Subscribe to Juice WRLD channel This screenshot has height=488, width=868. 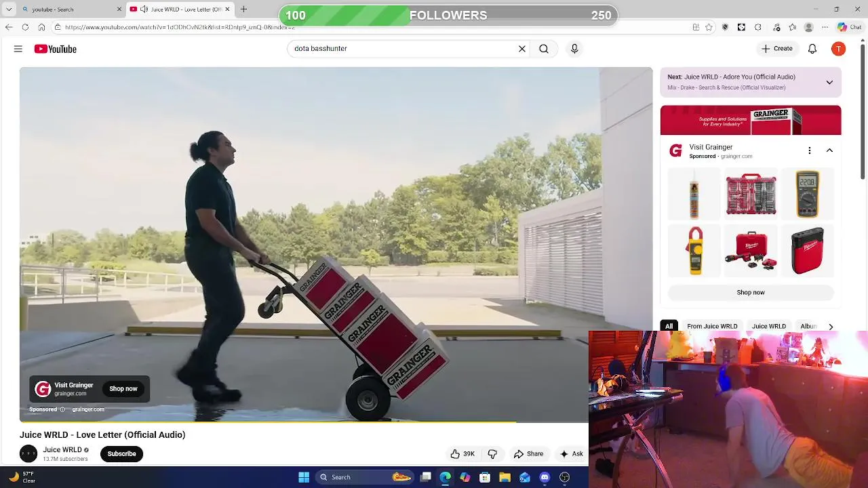122,454
